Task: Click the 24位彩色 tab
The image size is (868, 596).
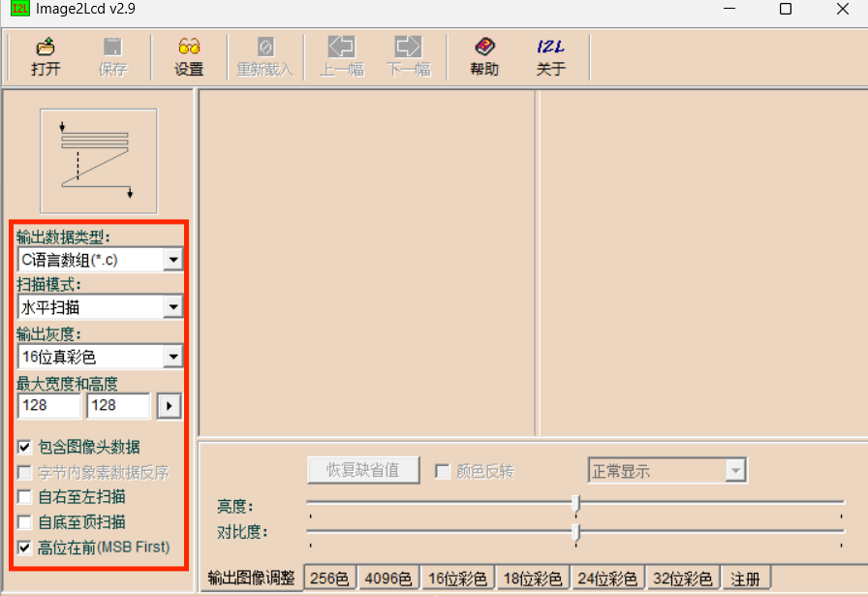Action: (x=607, y=579)
